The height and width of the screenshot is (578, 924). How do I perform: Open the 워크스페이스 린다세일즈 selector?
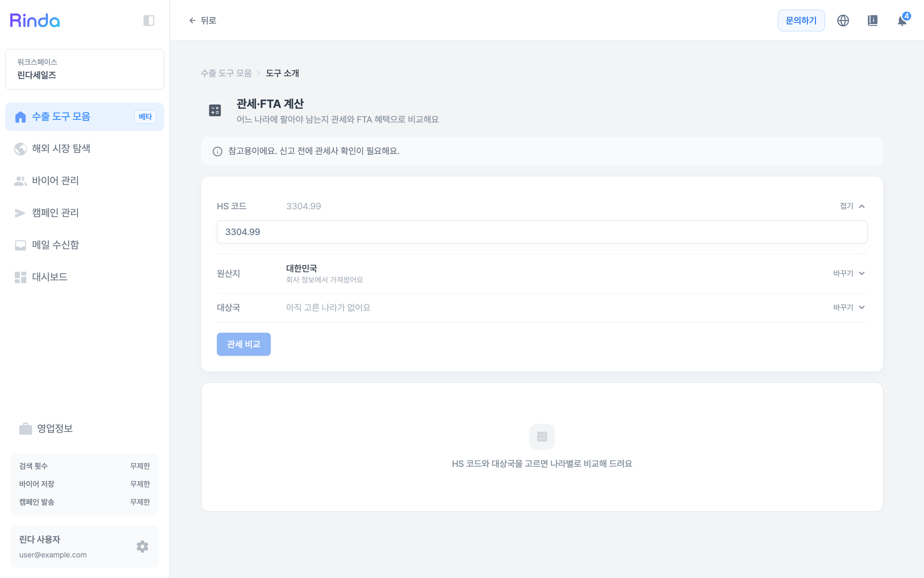coord(84,69)
